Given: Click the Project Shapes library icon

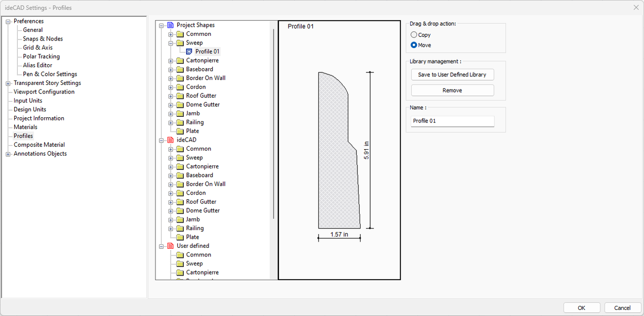Looking at the screenshot, I should [x=171, y=24].
